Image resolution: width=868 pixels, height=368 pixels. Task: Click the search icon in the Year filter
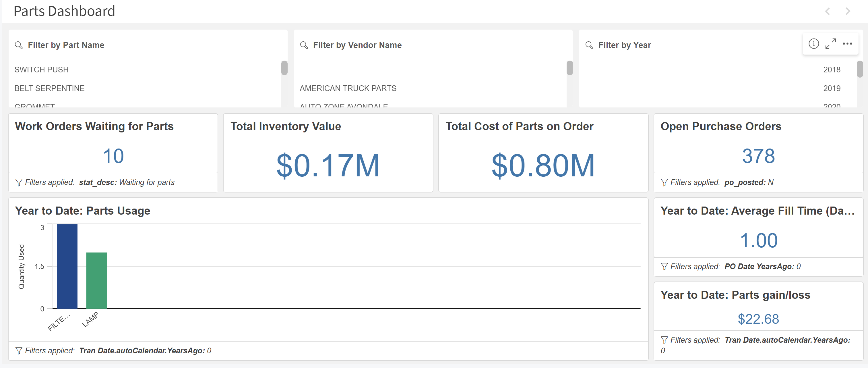point(589,45)
